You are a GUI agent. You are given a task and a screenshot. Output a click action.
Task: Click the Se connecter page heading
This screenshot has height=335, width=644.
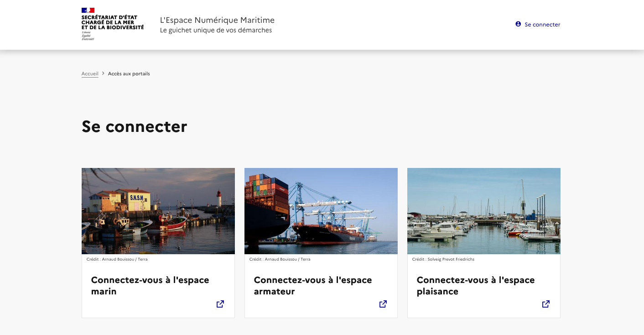pyautogui.click(x=135, y=126)
